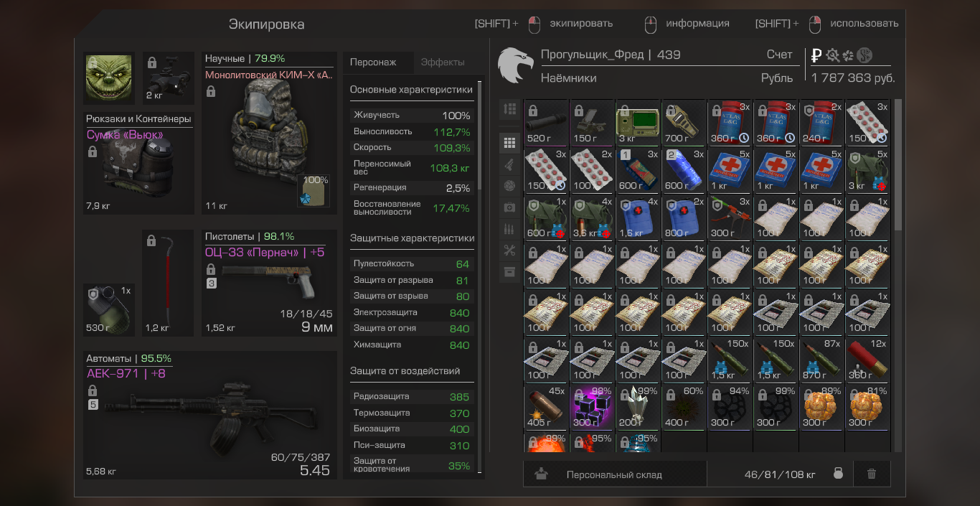This screenshot has width=980, height=506.
Task: Open the Персональный склад storage button
Action: (x=615, y=474)
